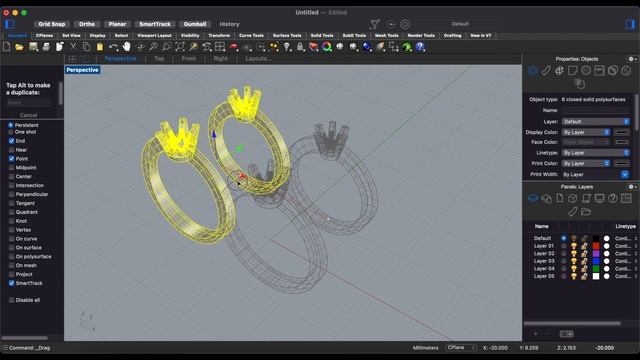Open the Panels Layers gear menu
The height and width of the screenshot is (360, 640).
tap(632, 187)
